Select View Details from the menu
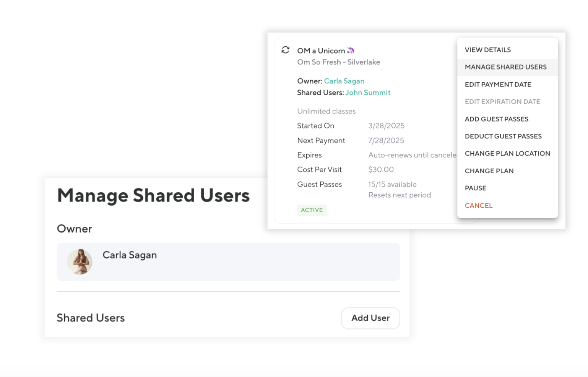 [487, 50]
